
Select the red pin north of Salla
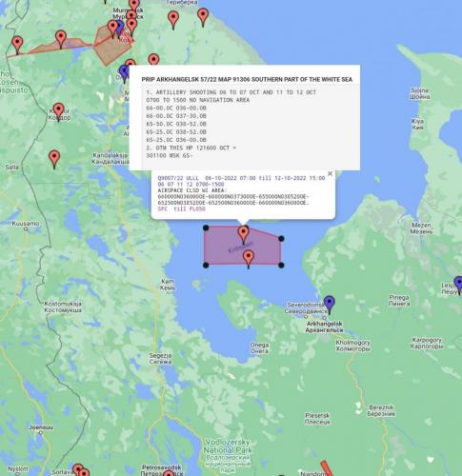(x=54, y=159)
